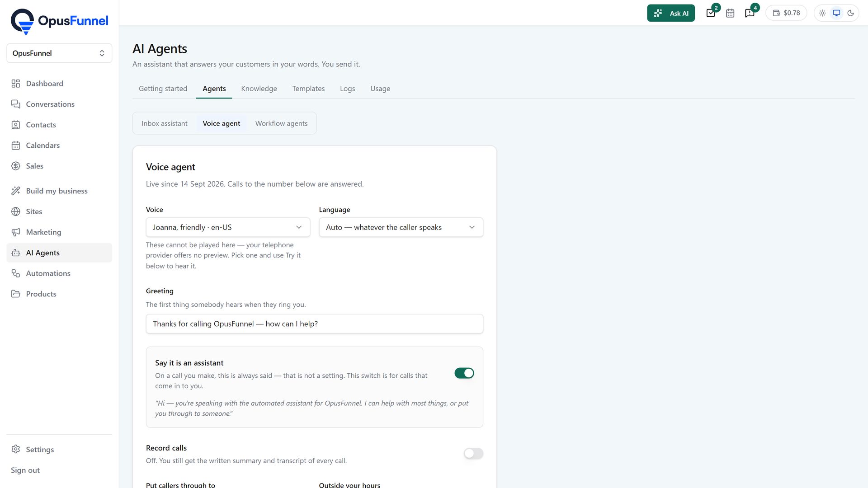Turn off Say it is an assistant switch
Screen dimensions: 868x488
pos(464,373)
